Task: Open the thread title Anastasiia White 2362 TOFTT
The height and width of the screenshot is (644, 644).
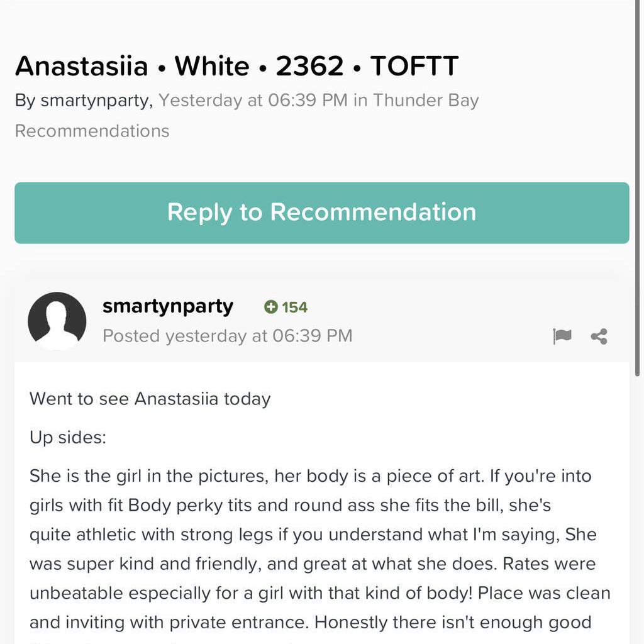Action: [x=236, y=65]
